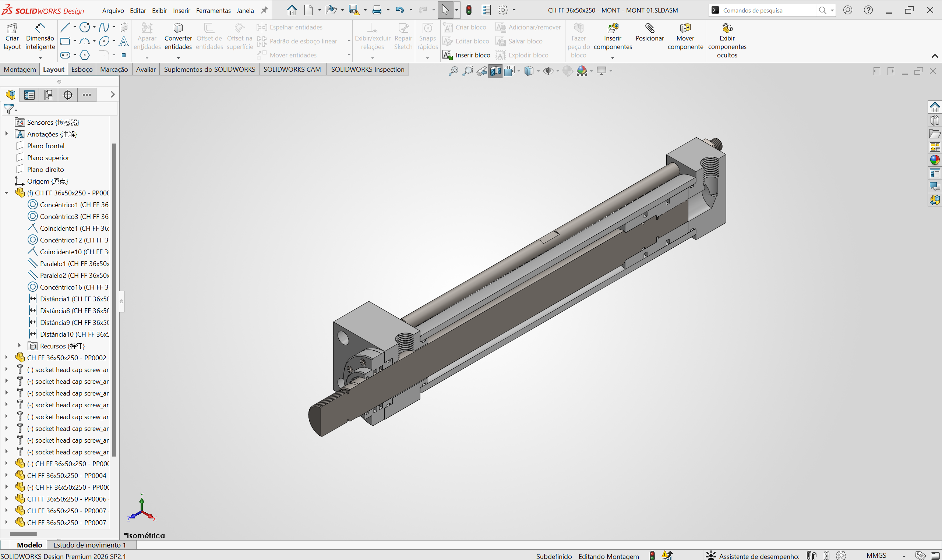Collapse the (f) CH FF 36x50x250 - PP00 component

tap(6, 193)
